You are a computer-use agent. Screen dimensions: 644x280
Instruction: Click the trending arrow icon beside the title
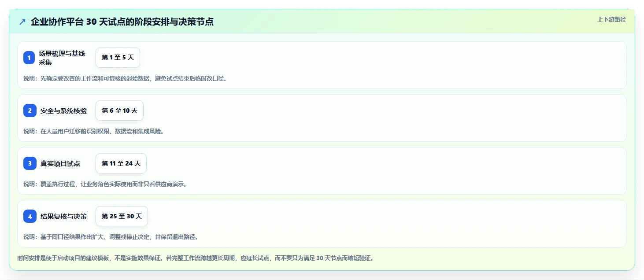click(22, 22)
